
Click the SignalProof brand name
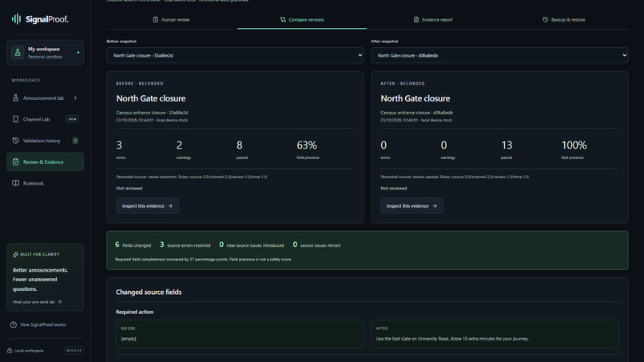coord(47,19)
